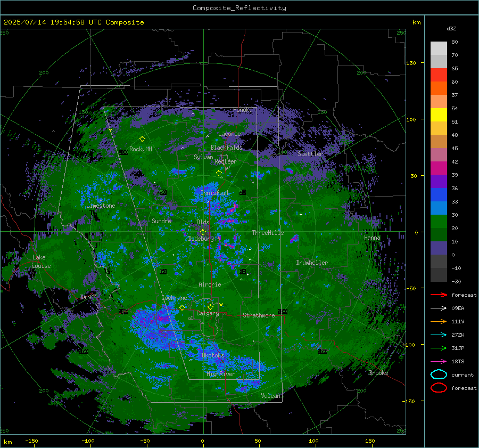
Task: Click the Limestone label
Action: coord(101,206)
